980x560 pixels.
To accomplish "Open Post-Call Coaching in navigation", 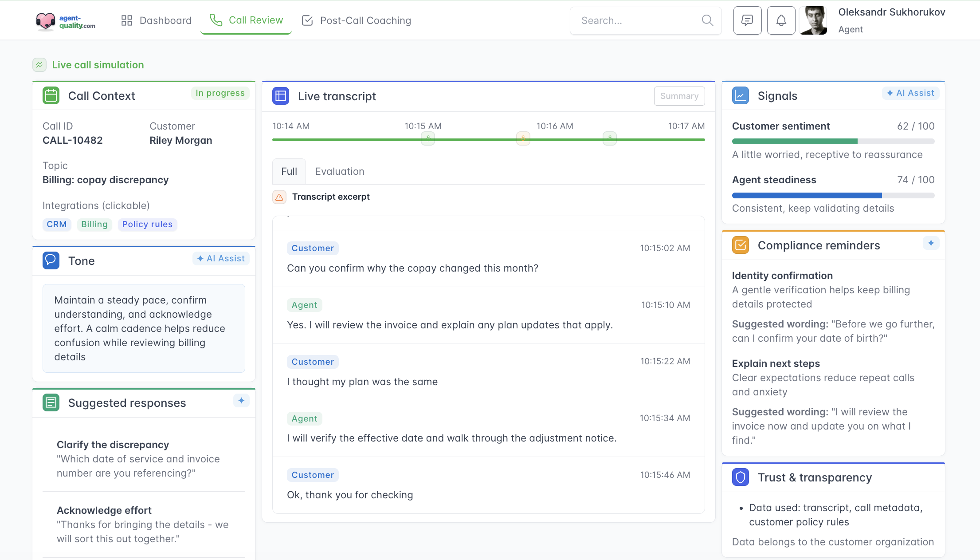I will click(357, 20).
